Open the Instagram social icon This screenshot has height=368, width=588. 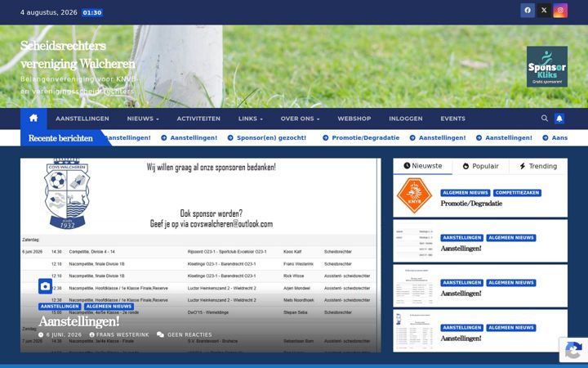(560, 11)
